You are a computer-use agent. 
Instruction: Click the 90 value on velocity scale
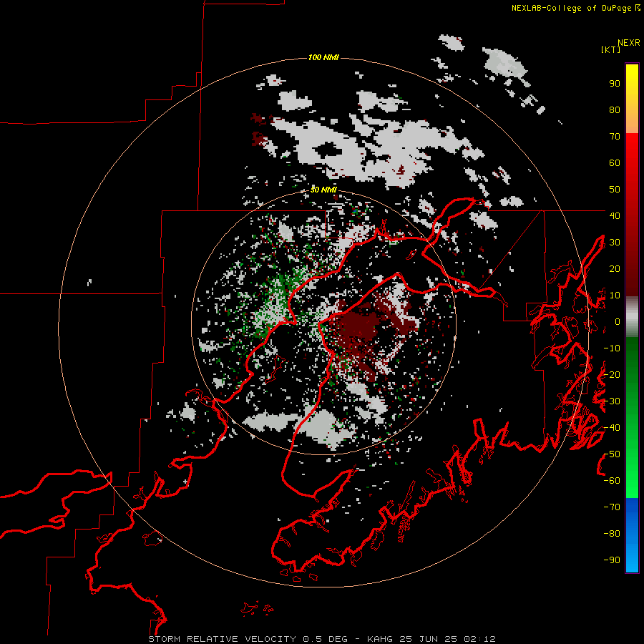(615, 84)
